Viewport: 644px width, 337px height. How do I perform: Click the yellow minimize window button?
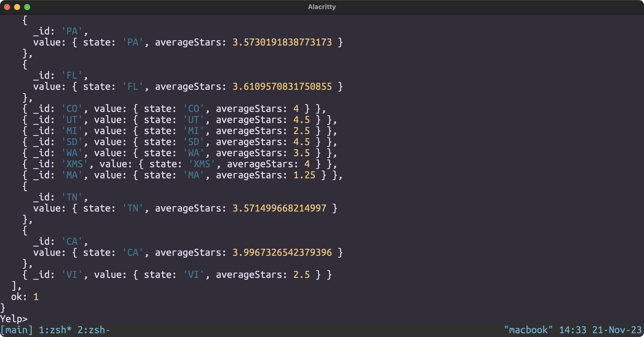17,7
